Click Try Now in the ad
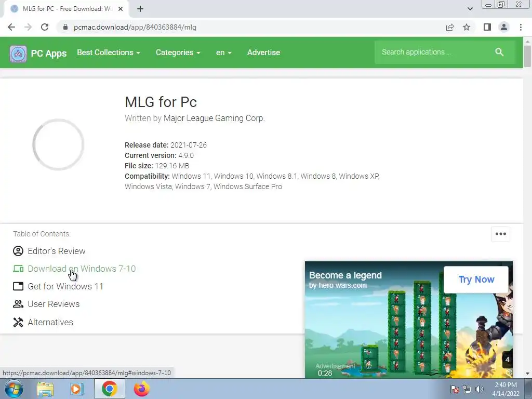 (476, 279)
